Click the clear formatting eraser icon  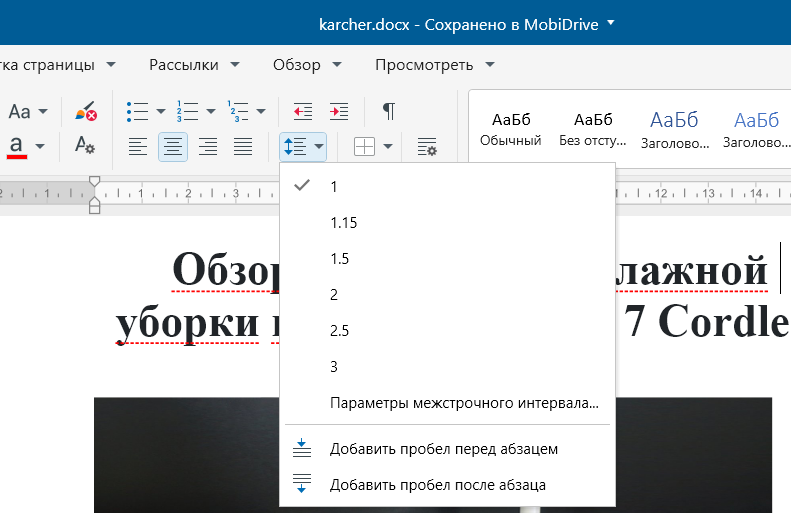(86, 111)
